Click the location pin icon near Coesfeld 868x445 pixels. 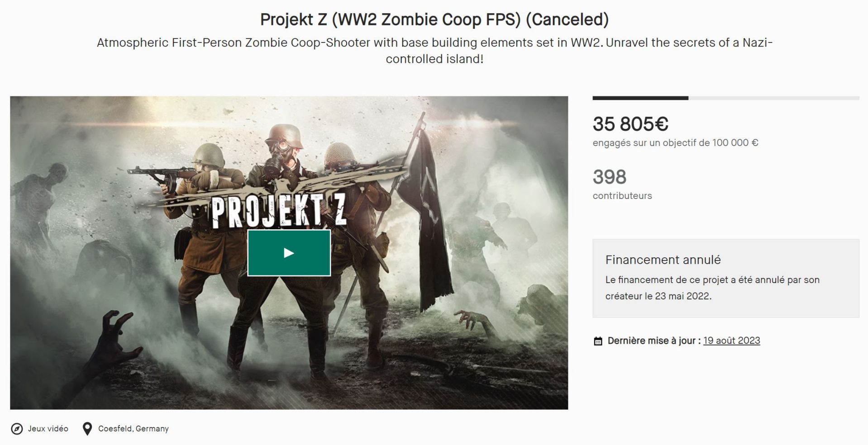pyautogui.click(x=87, y=429)
